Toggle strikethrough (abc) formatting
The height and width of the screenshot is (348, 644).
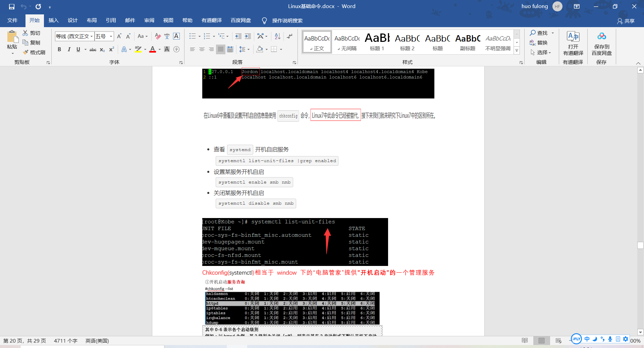pos(93,49)
